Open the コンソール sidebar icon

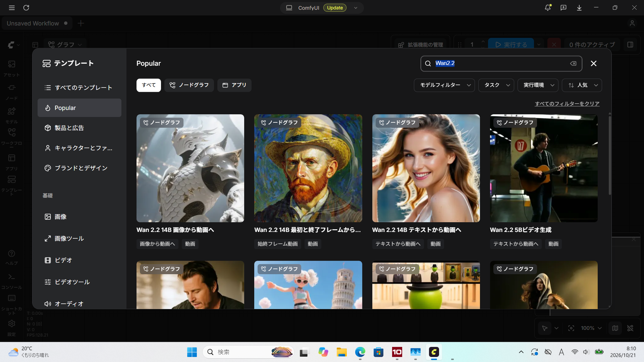tap(12, 281)
